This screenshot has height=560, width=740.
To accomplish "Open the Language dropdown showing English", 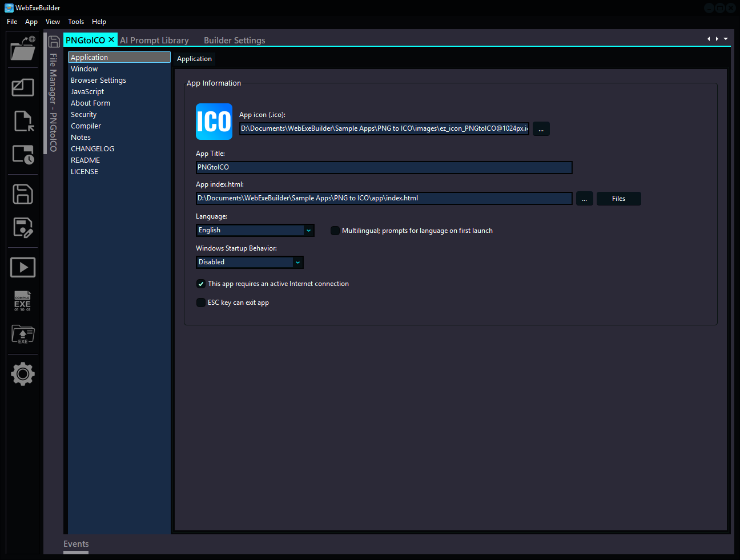I will coord(255,230).
